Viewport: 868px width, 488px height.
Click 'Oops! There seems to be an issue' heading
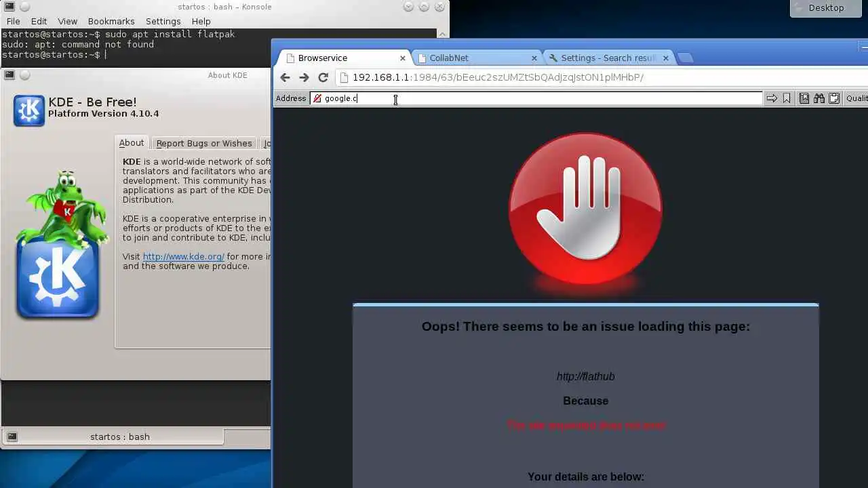click(x=585, y=327)
